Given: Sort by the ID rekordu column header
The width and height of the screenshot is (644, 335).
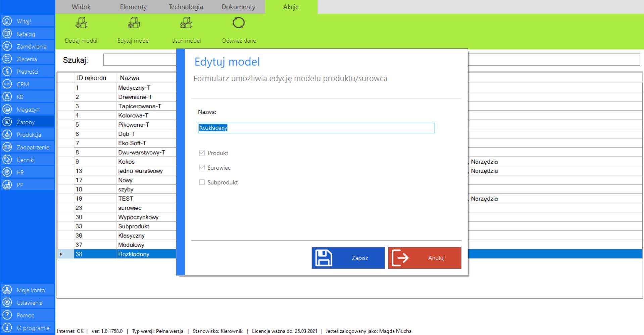Looking at the screenshot, I should [x=91, y=78].
